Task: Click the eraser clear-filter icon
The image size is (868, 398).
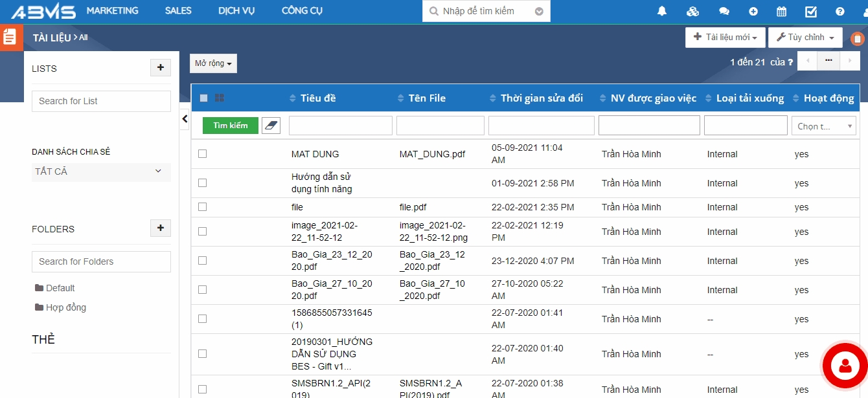Action: click(x=271, y=126)
